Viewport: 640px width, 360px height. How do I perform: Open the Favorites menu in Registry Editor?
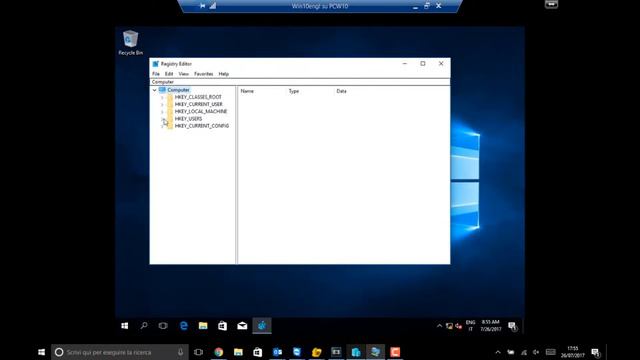pos(204,74)
